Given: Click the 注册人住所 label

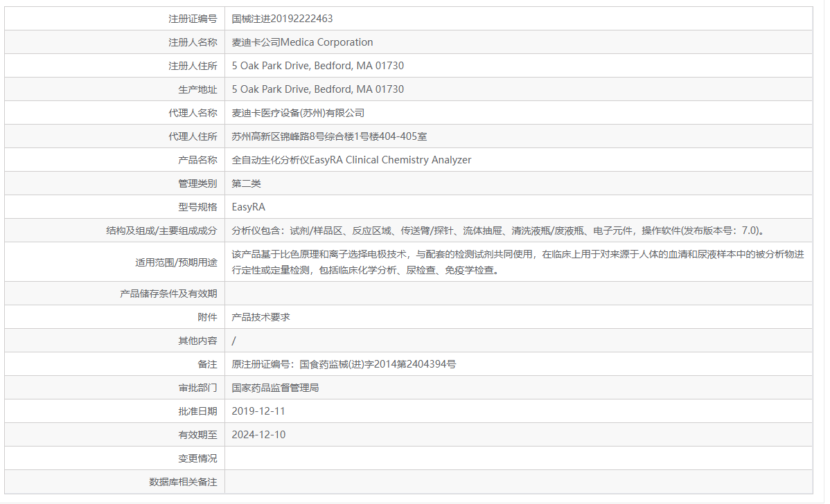Looking at the screenshot, I should [x=193, y=66].
